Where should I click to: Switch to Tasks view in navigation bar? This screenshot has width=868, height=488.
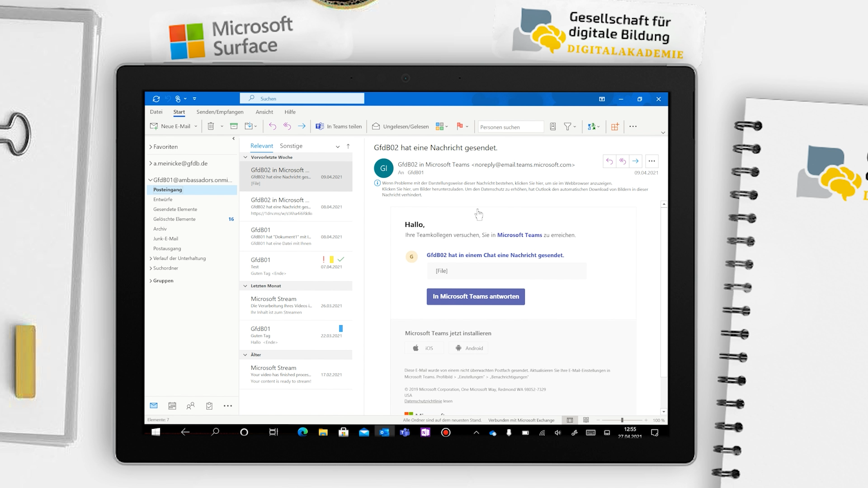[209, 406]
